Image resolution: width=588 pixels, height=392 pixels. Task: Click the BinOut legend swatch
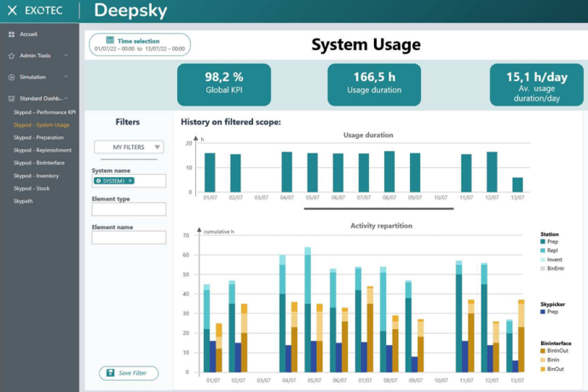(x=543, y=369)
